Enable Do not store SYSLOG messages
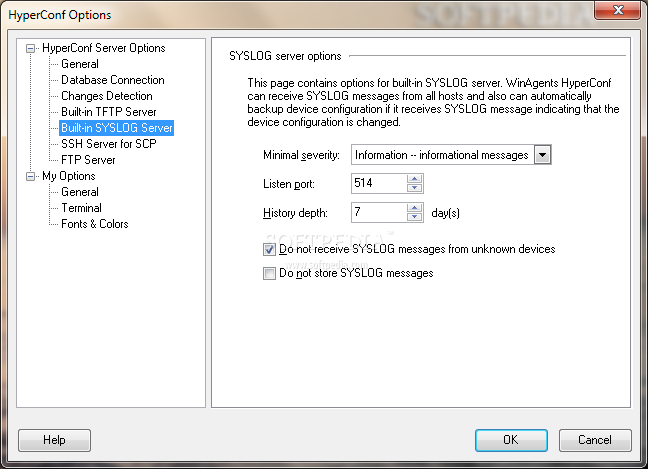This screenshot has height=469, width=648. [269, 274]
